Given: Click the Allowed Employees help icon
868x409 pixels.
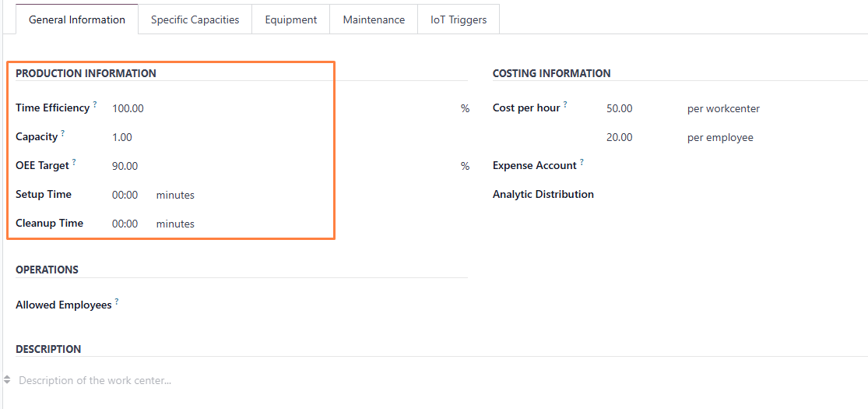Looking at the screenshot, I should tap(117, 301).
